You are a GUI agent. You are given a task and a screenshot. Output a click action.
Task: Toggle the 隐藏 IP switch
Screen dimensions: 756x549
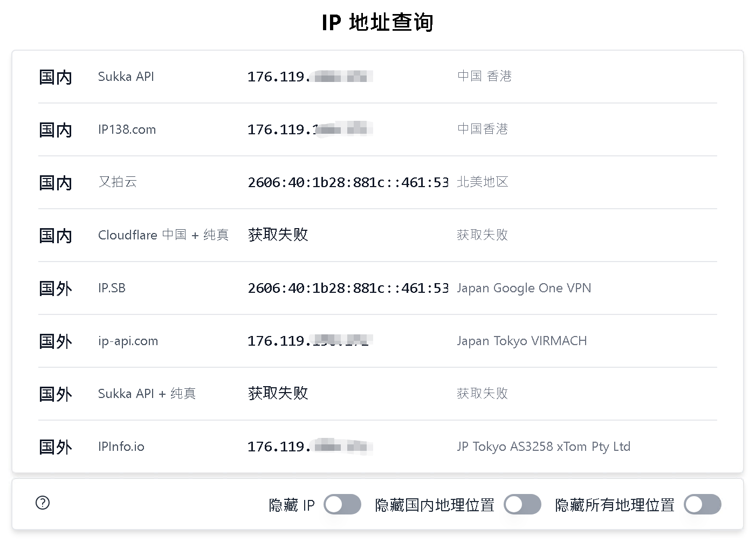point(342,505)
